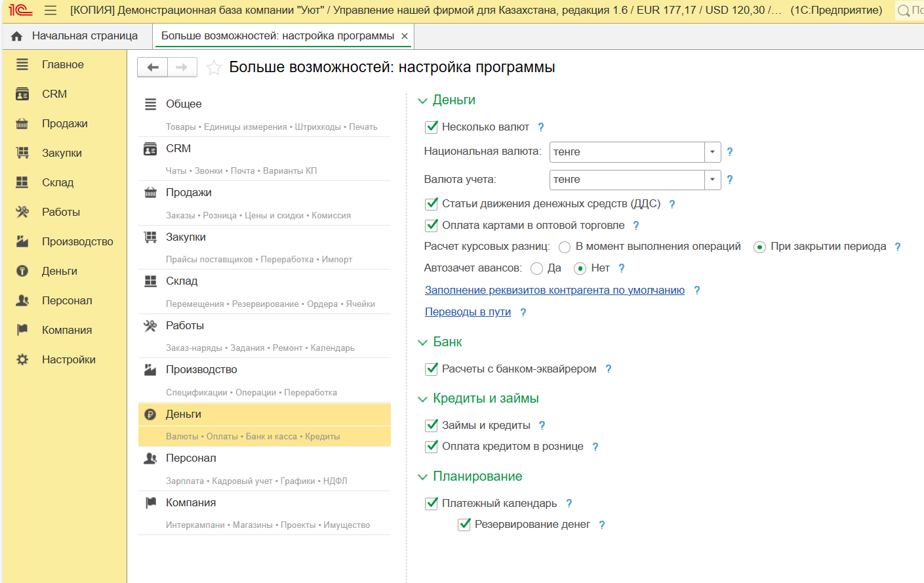Select В момент выполнения операций radio
Screen dimensions: 924x583
tap(565, 247)
